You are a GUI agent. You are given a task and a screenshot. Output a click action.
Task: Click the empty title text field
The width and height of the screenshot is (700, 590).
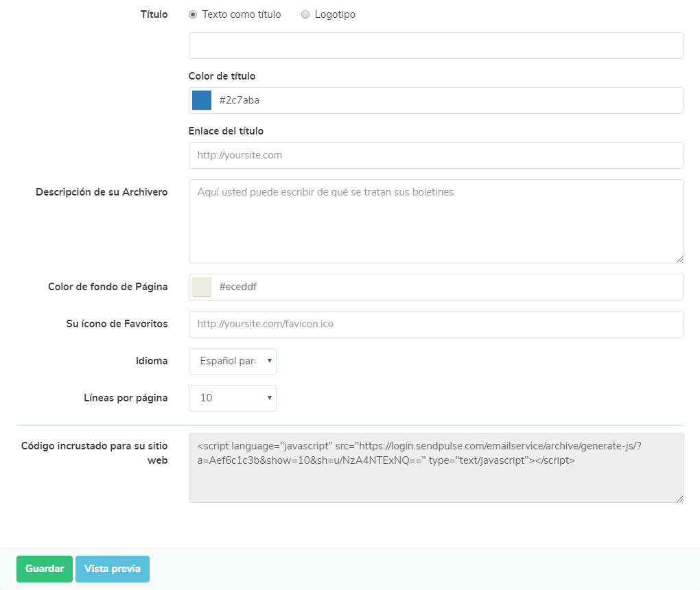tap(436, 45)
